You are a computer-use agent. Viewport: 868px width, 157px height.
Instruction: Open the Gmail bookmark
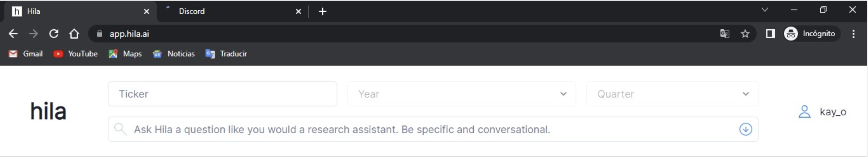point(26,54)
